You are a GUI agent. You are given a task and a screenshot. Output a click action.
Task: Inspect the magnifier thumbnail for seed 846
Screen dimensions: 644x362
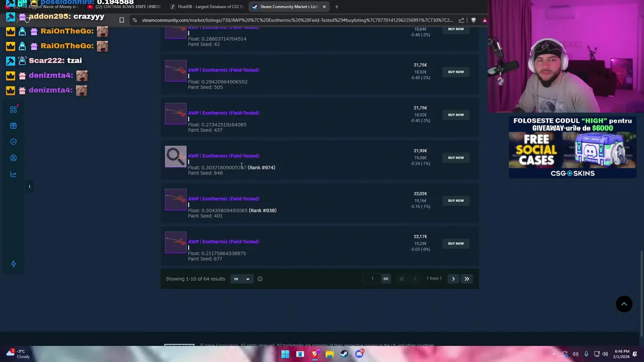[176, 156]
